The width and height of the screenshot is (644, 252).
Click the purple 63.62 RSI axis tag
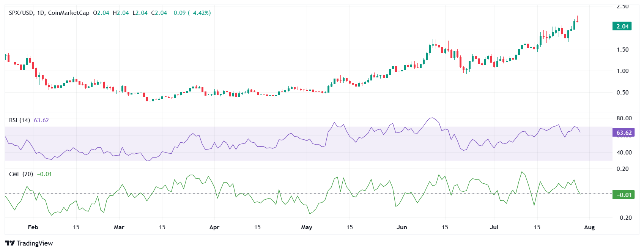(624, 132)
